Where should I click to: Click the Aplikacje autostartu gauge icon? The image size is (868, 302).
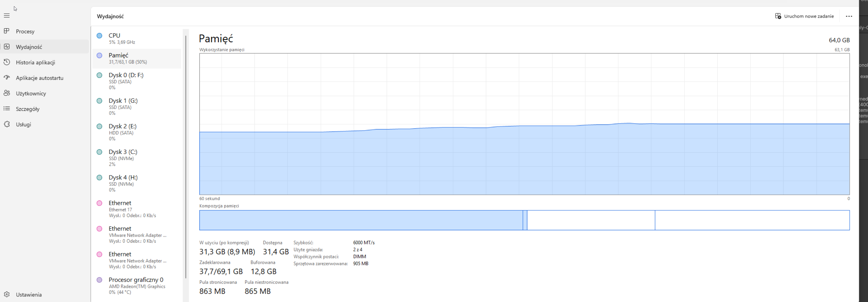(7, 78)
